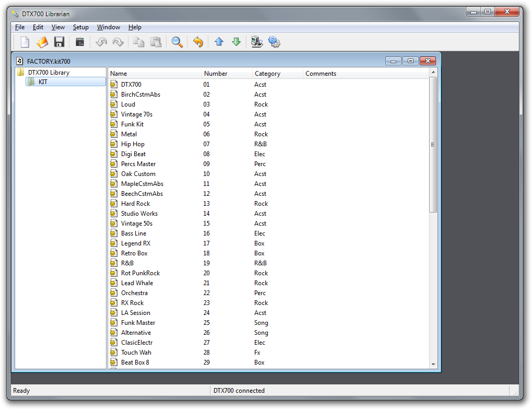Click the Open file toolbar icon
532x410 pixels.
[42, 42]
